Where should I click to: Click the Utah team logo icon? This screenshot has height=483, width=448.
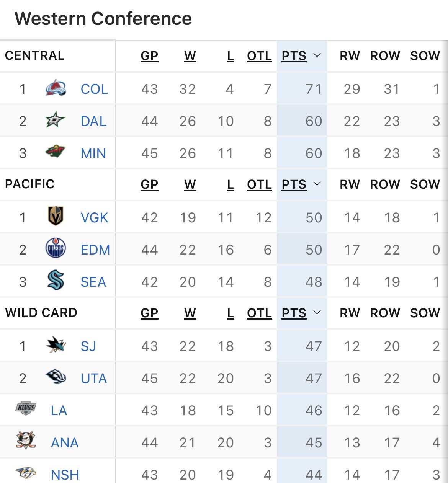56,377
